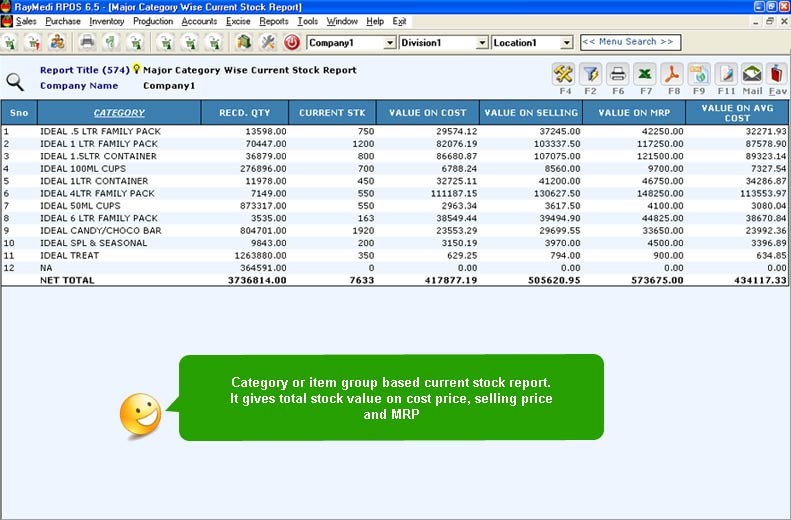Select the IDEAL SPL & SEASONAL row
Viewport: 791px width, 520px height.
point(394,243)
